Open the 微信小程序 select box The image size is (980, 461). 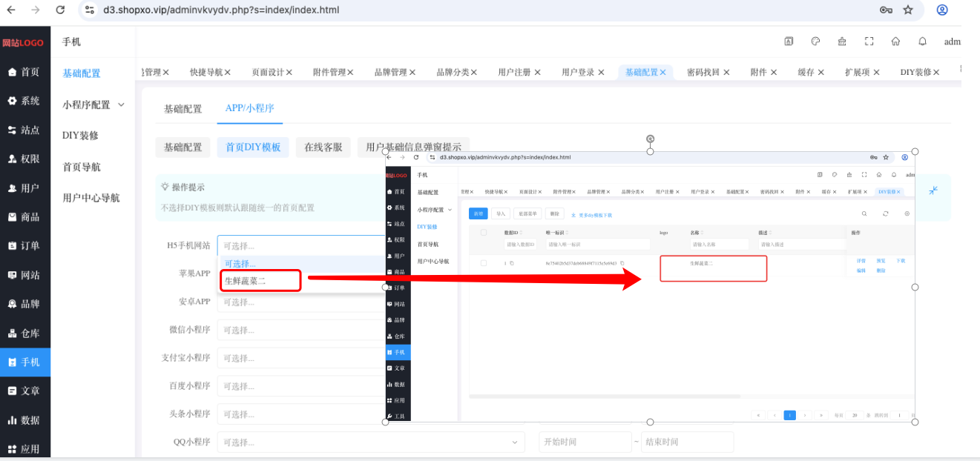point(301,330)
